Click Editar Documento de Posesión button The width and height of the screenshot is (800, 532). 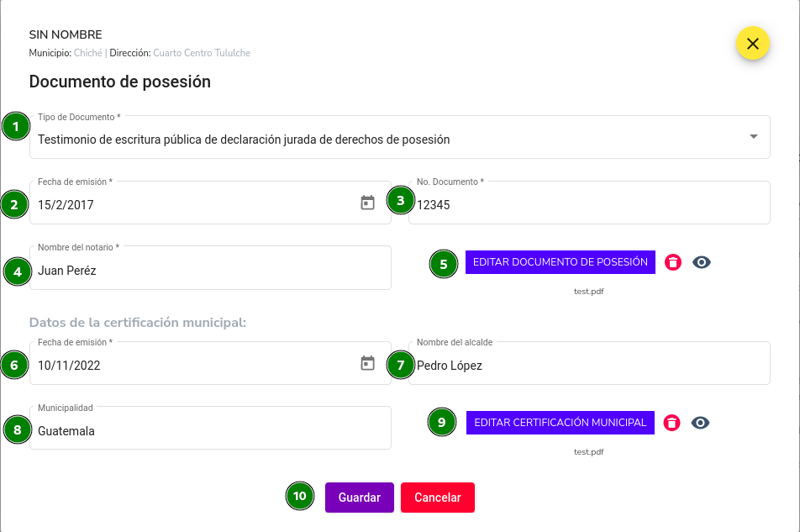pyautogui.click(x=561, y=262)
